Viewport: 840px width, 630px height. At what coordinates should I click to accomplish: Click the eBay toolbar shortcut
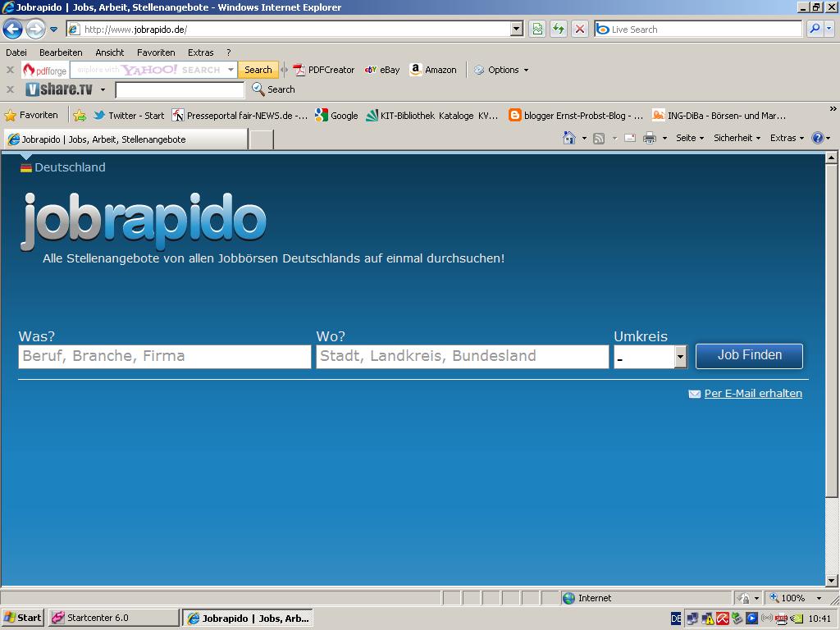[382, 70]
